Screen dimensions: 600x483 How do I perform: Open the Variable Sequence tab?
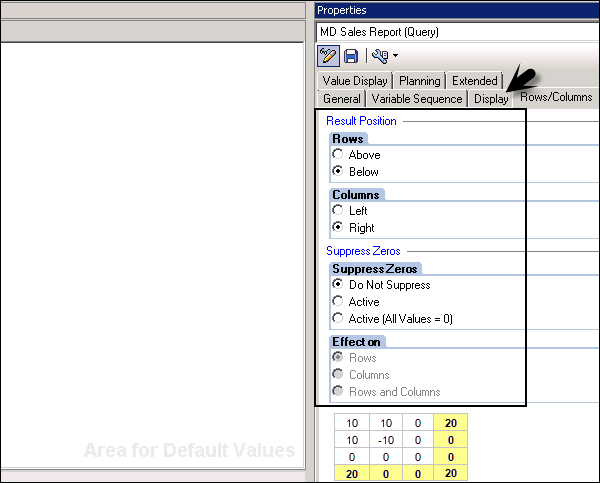pyautogui.click(x=417, y=99)
